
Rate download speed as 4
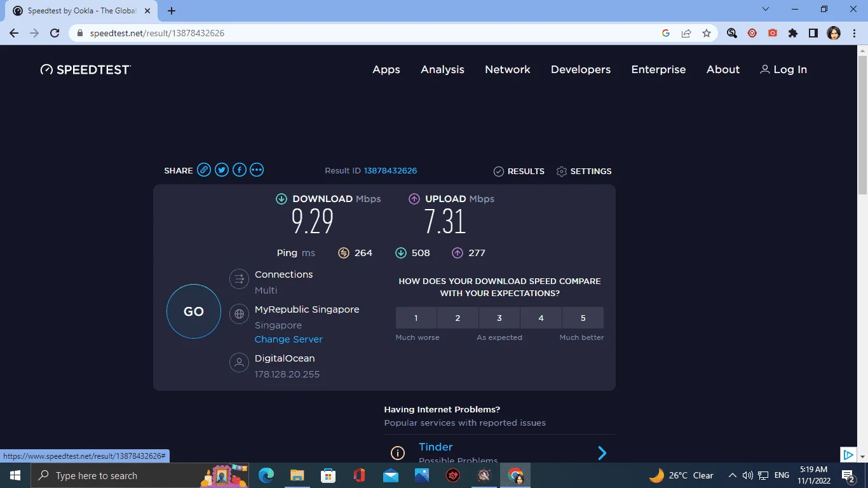pyautogui.click(x=541, y=318)
